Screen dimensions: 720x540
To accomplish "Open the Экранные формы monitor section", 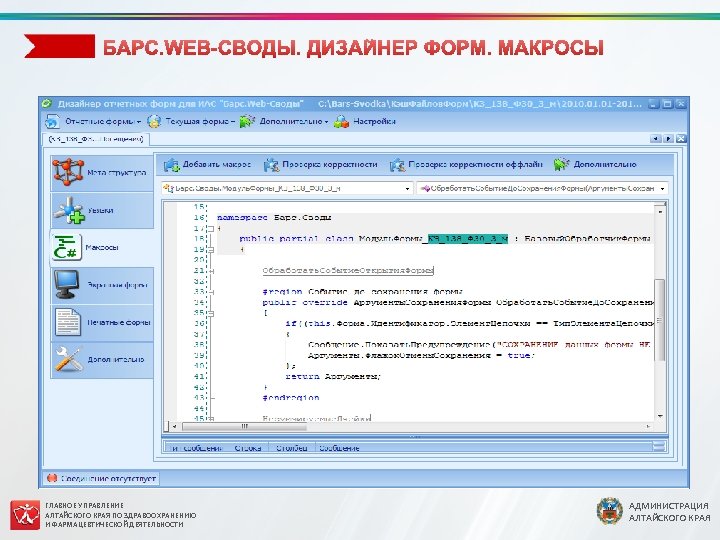I will pyautogui.click(x=102, y=285).
